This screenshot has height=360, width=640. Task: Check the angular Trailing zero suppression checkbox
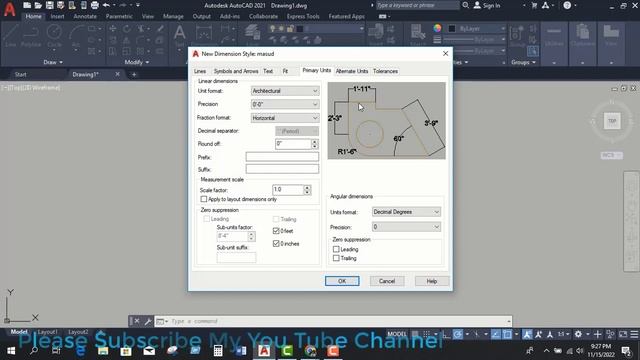click(x=336, y=258)
